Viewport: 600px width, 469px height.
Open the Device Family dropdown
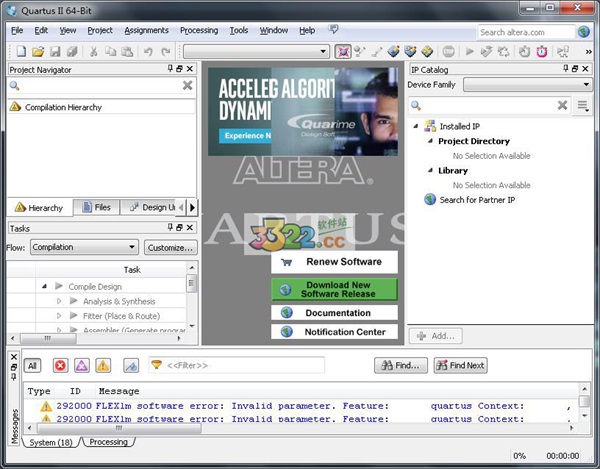point(528,85)
